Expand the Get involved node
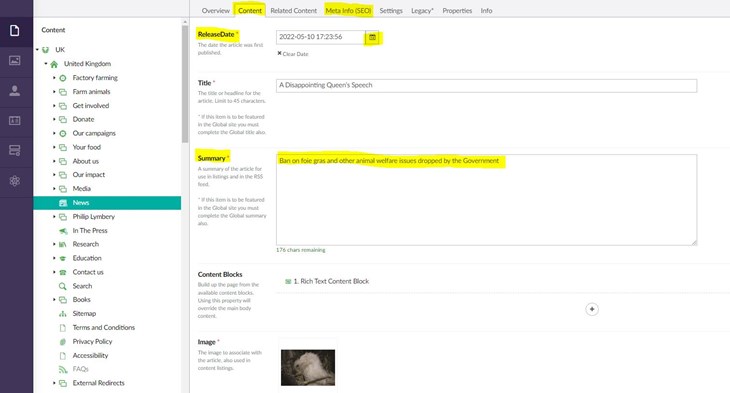Image resolution: width=730 pixels, height=393 pixels. pyautogui.click(x=54, y=106)
